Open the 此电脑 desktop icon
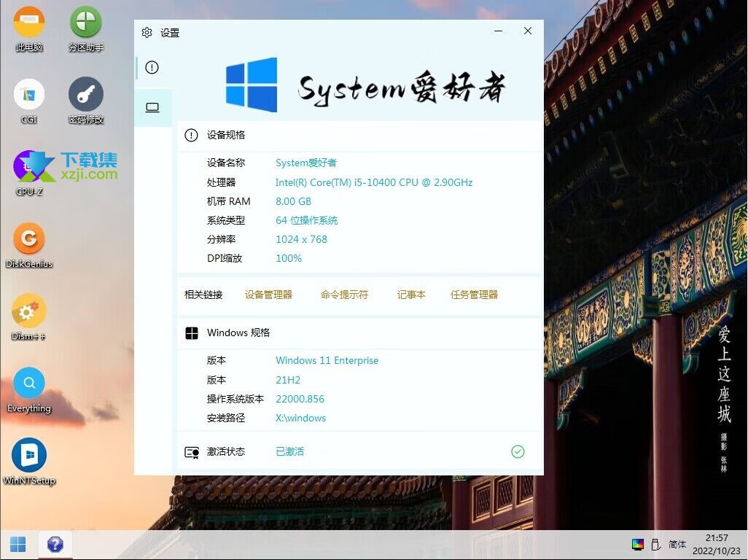748x560 pixels. click(x=29, y=23)
